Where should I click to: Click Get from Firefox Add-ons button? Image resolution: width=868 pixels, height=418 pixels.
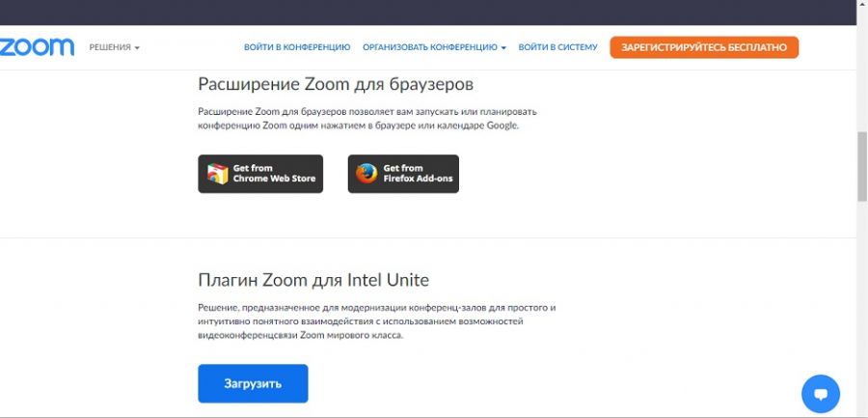pyautogui.click(x=403, y=174)
